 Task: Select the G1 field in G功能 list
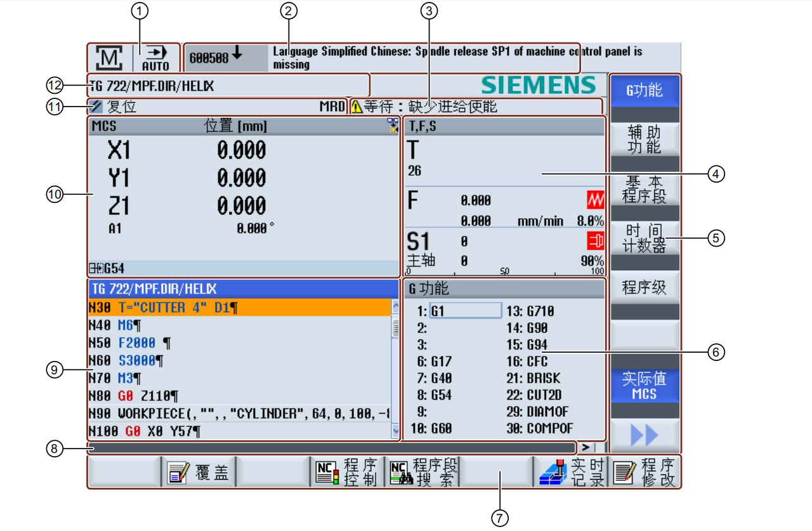coord(466,311)
